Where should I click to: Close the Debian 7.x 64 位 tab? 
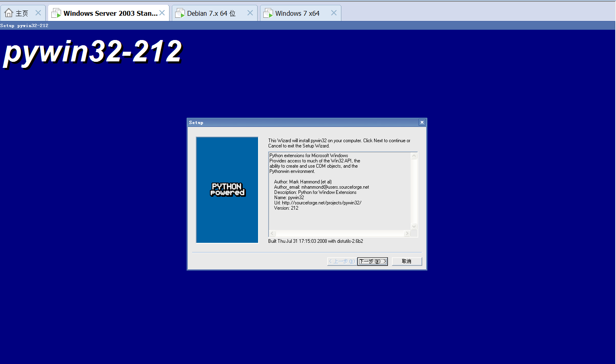coord(250,13)
